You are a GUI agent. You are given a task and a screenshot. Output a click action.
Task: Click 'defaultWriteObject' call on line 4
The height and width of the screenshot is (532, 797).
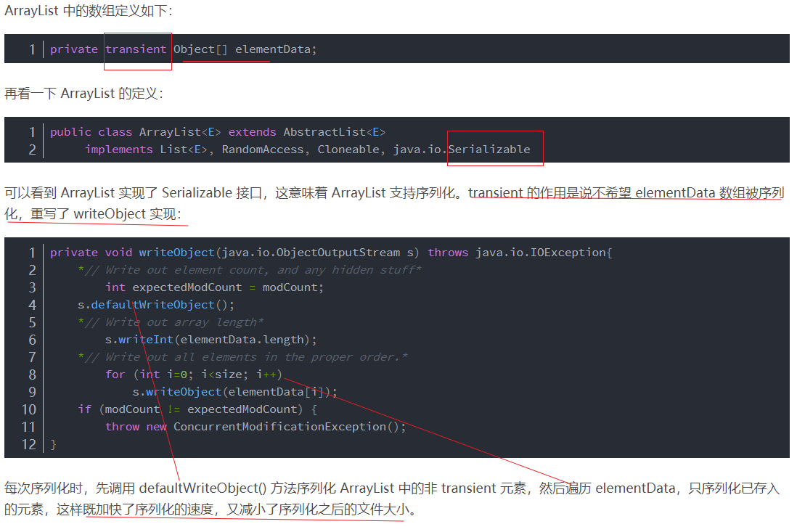click(x=153, y=305)
